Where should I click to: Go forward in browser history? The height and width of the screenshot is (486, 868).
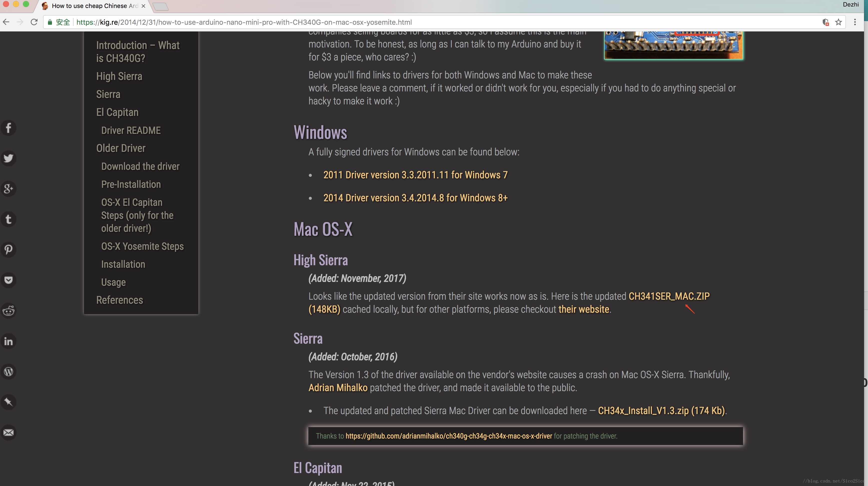point(20,22)
